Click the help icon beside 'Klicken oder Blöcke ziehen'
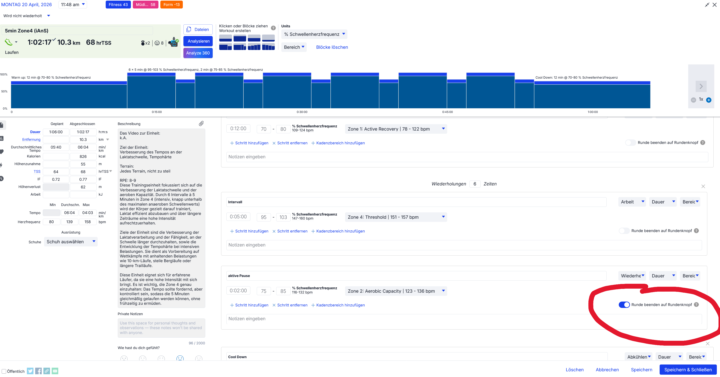 click(273, 28)
